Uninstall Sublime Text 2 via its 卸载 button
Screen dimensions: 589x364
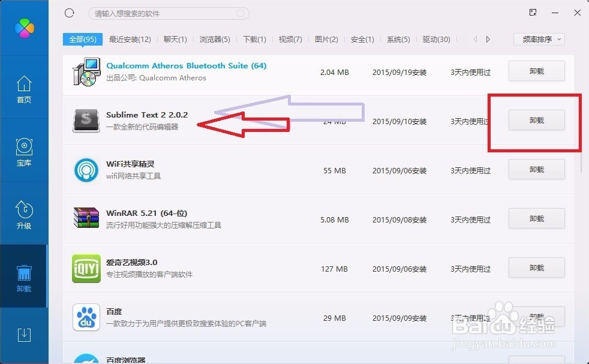click(x=536, y=120)
